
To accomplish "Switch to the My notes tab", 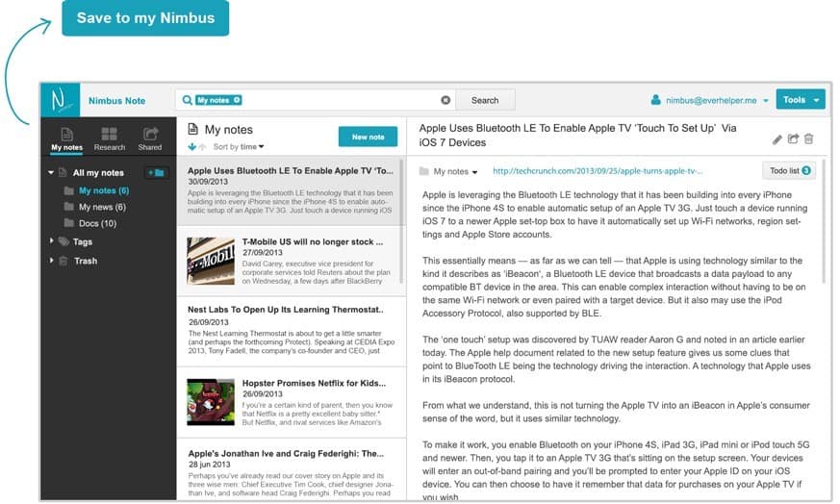I will click(67, 139).
